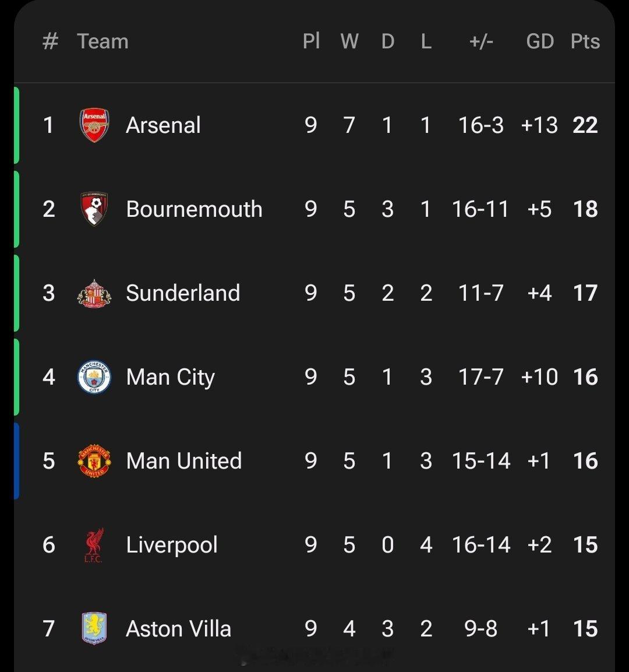Click the Bournemouth club crest

pos(94,209)
